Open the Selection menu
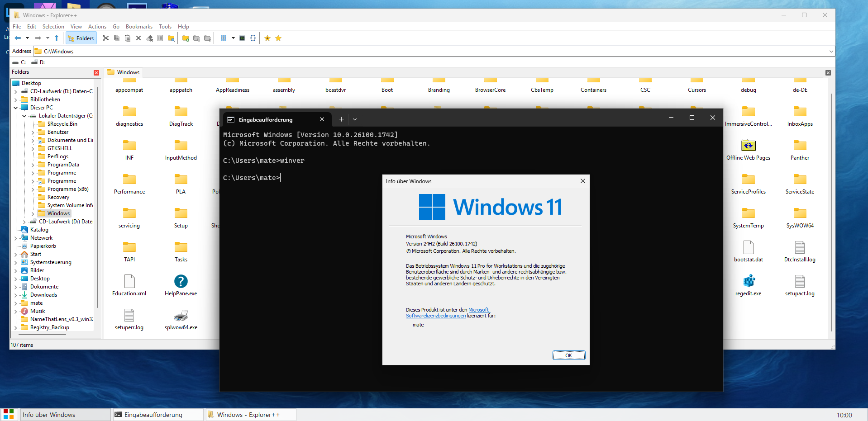This screenshot has height=421, width=868. coord(53,27)
